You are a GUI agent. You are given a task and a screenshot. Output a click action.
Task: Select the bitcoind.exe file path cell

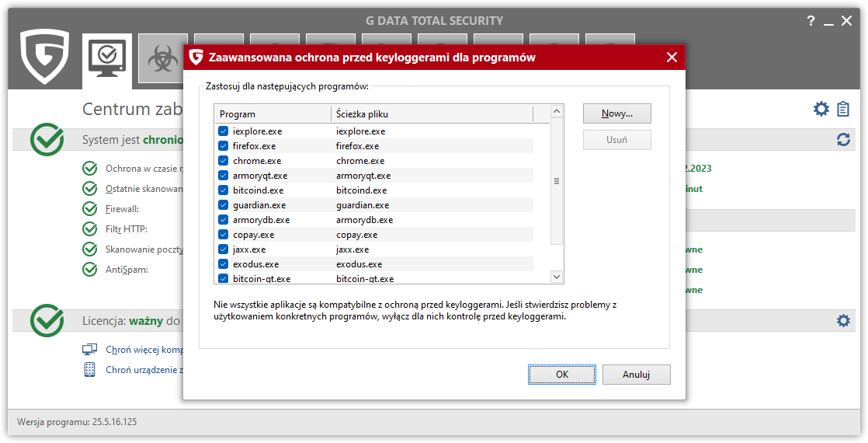[x=362, y=190]
